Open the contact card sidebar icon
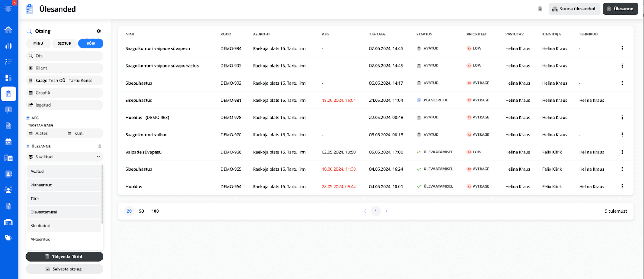This screenshot has height=279, width=644. 8,174
